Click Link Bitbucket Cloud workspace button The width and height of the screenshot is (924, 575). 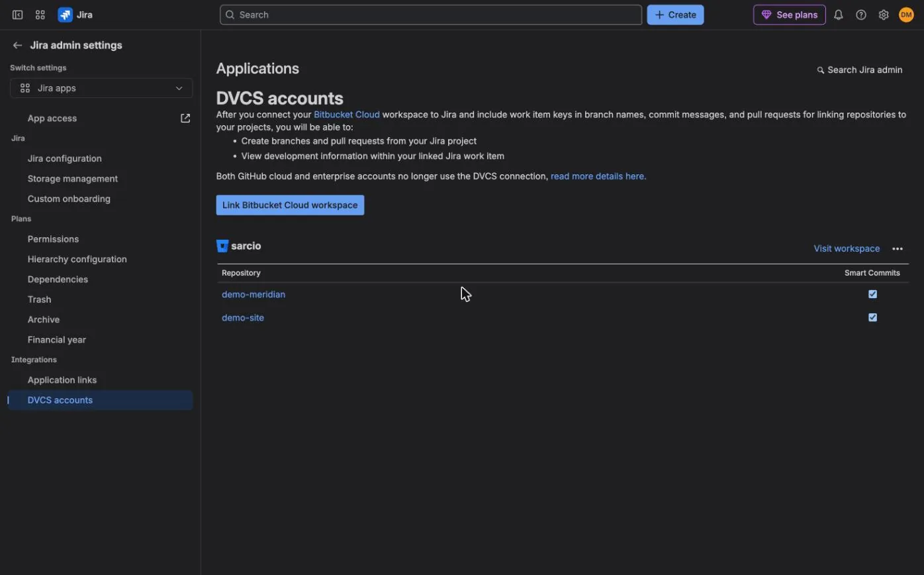click(x=290, y=205)
